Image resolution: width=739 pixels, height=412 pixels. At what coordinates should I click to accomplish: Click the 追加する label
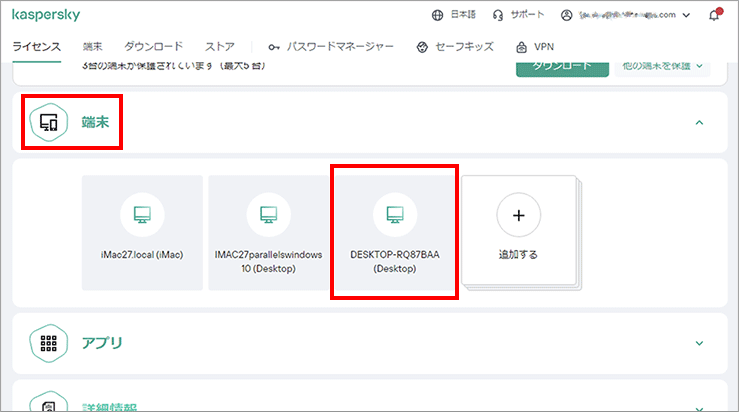click(518, 255)
